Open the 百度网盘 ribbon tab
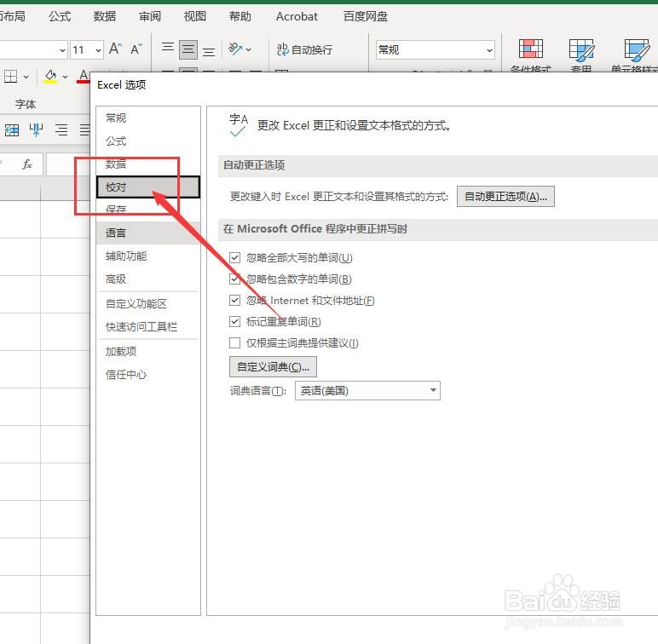This screenshot has height=644, width=658. 366,16
